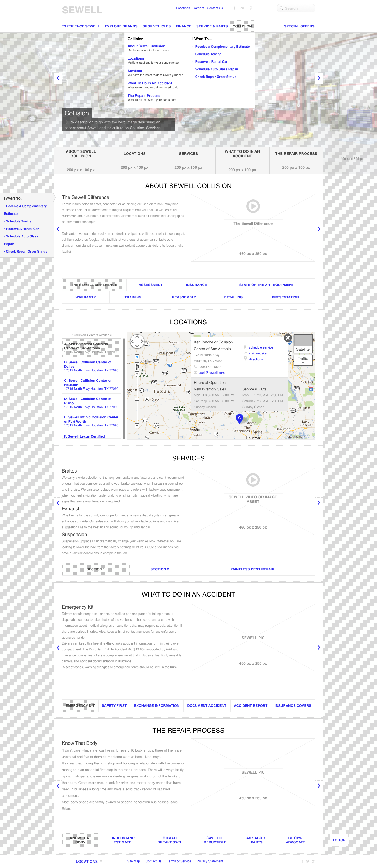
Task: Open What To Do In An Accident menu link
Action: coord(150,83)
